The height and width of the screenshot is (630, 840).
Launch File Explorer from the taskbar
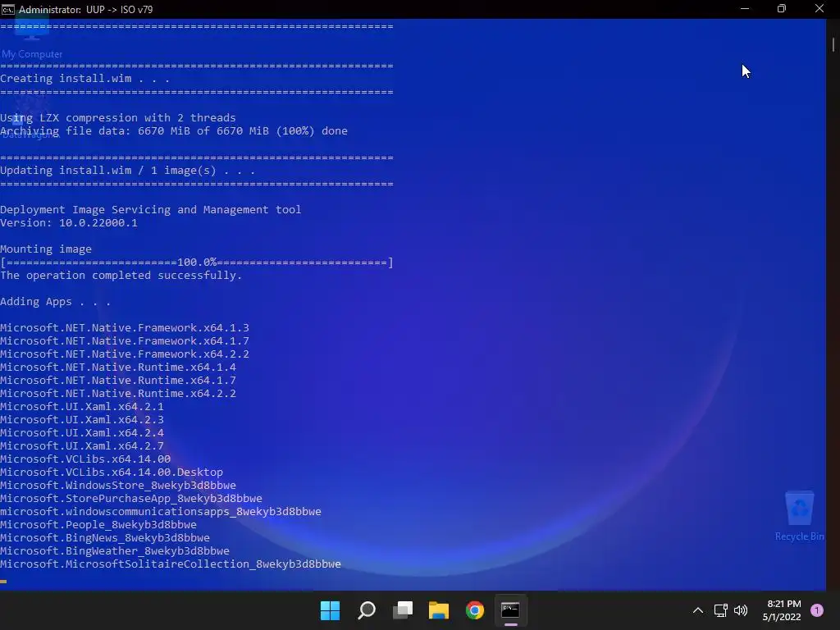pos(439,610)
